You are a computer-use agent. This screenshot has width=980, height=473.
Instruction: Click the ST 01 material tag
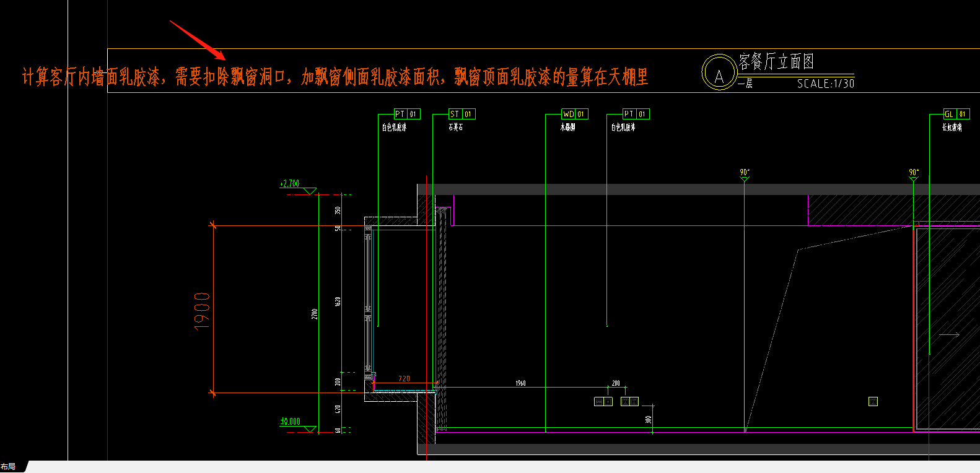(x=462, y=114)
